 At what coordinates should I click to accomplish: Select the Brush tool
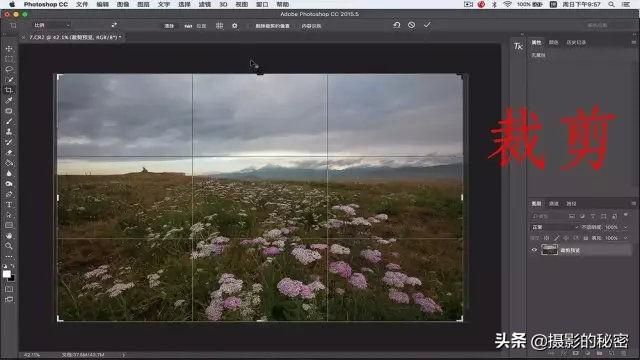[x=9, y=121]
